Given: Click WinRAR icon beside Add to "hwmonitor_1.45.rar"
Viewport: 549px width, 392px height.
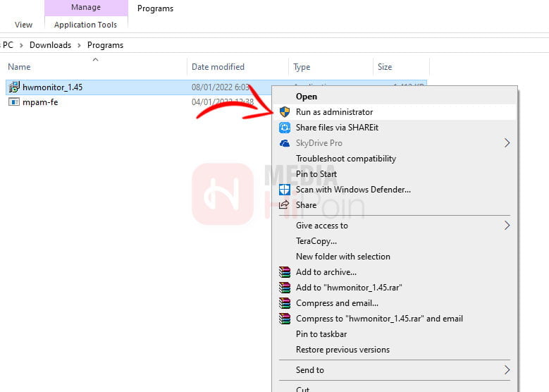Looking at the screenshot, I should click(285, 287).
